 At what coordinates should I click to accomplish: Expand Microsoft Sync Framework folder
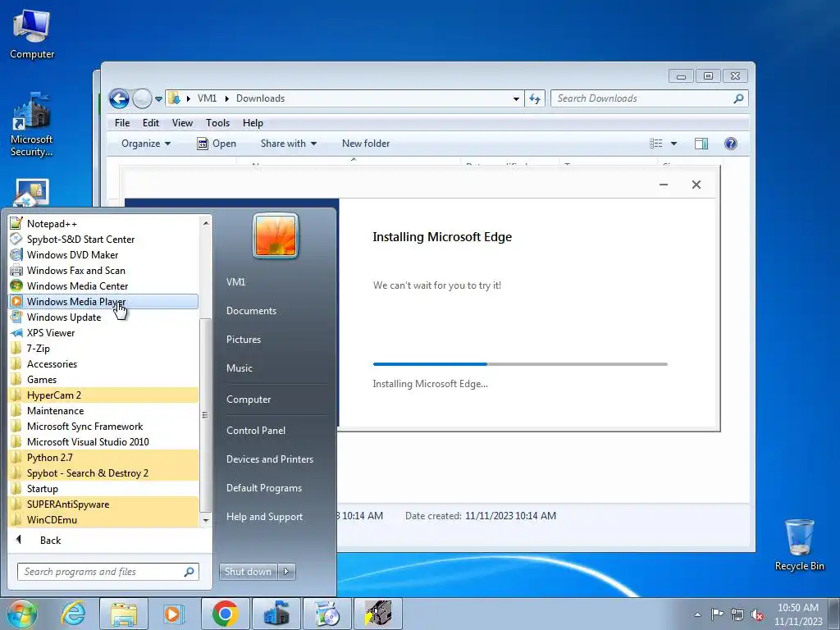tap(103, 426)
